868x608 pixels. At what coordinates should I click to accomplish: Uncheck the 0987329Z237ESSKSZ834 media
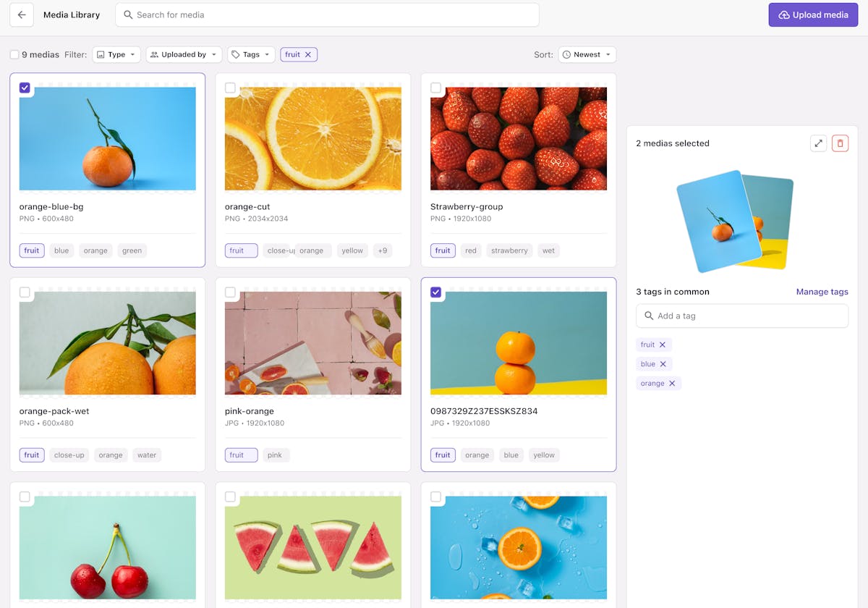point(435,292)
